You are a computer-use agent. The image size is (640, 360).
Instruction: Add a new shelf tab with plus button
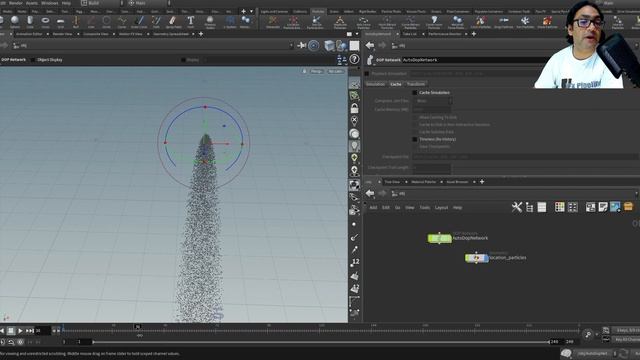pos(243,11)
